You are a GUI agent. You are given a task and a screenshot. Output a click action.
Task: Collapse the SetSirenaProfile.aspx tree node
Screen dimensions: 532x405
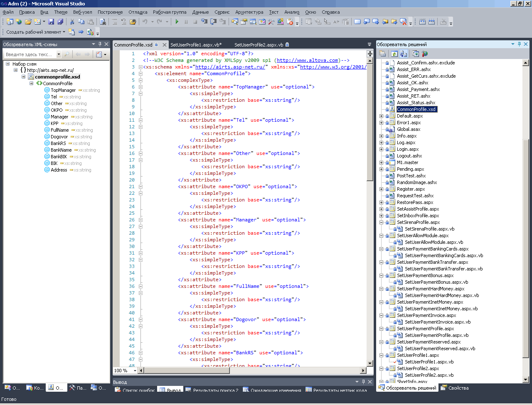tap(382, 222)
